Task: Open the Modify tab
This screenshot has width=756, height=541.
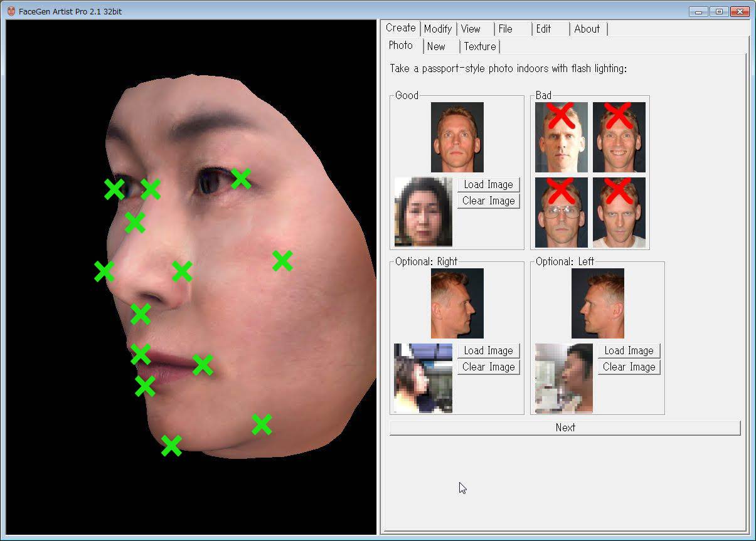Action: click(x=437, y=29)
